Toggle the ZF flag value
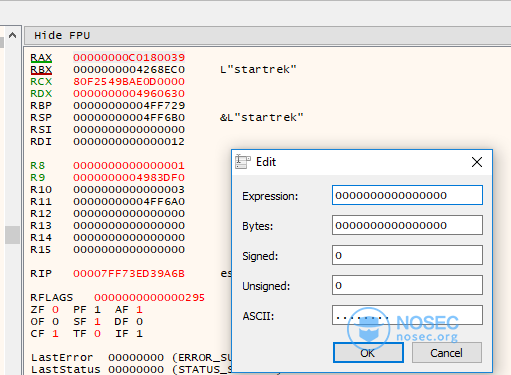 [55, 310]
